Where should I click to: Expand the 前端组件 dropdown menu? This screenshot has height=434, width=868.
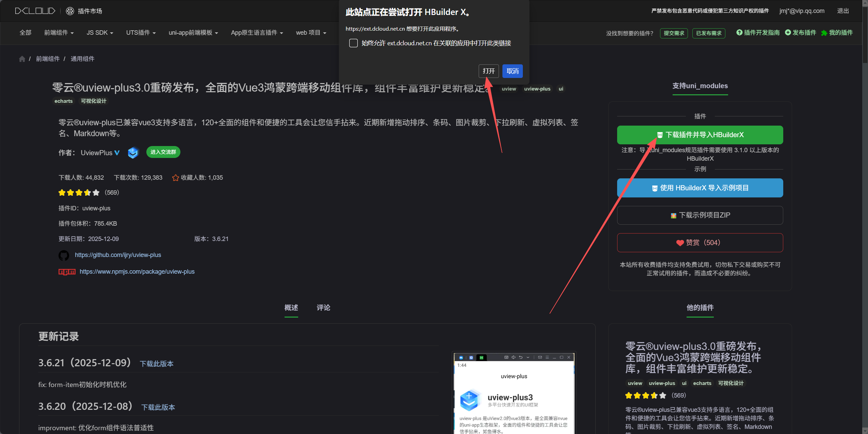click(x=59, y=33)
